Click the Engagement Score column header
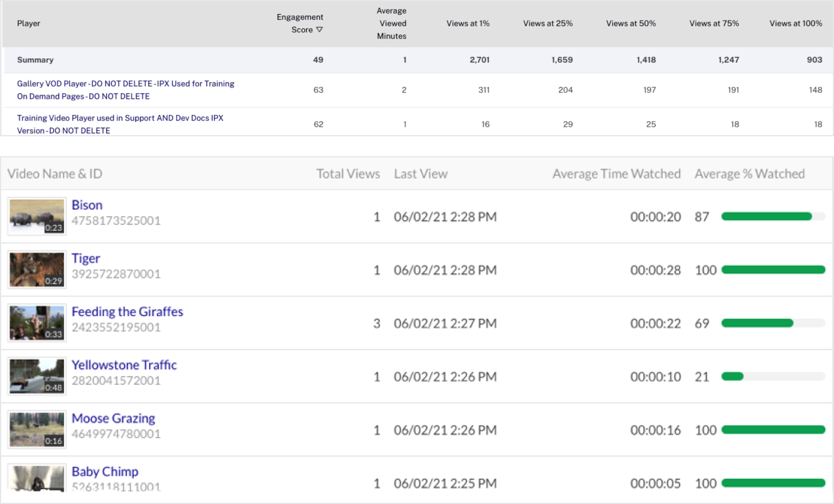Viewport: 834px width, 504px height. click(x=300, y=23)
